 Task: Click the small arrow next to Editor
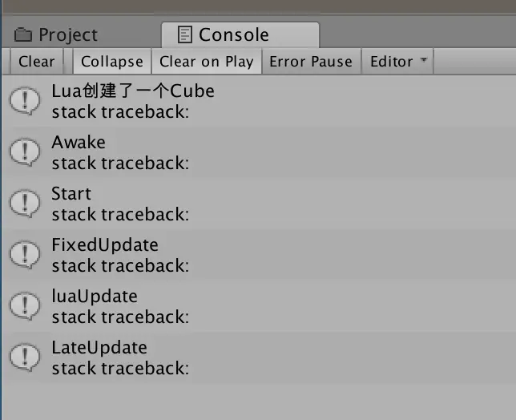tap(424, 60)
